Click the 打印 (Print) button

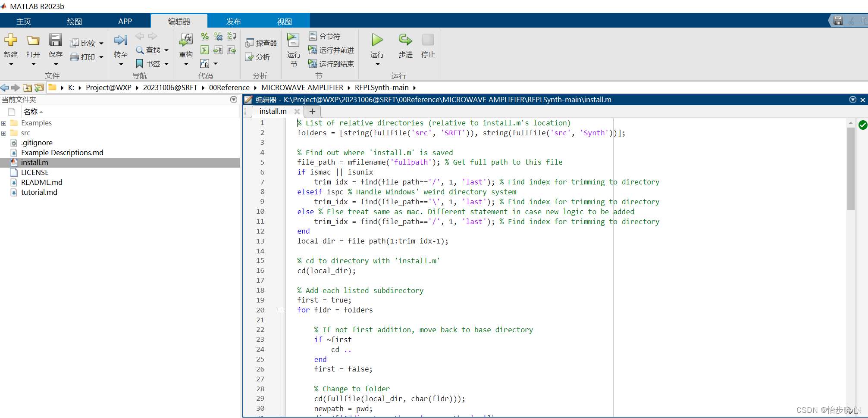(82, 57)
